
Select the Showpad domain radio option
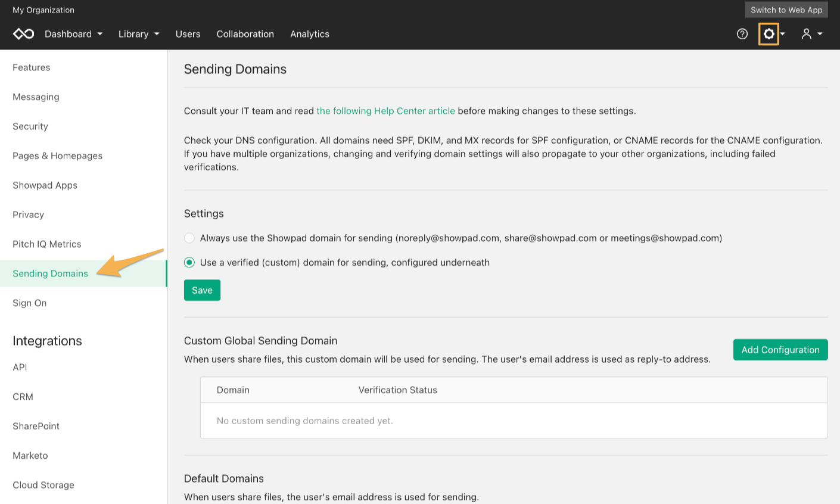(x=189, y=237)
